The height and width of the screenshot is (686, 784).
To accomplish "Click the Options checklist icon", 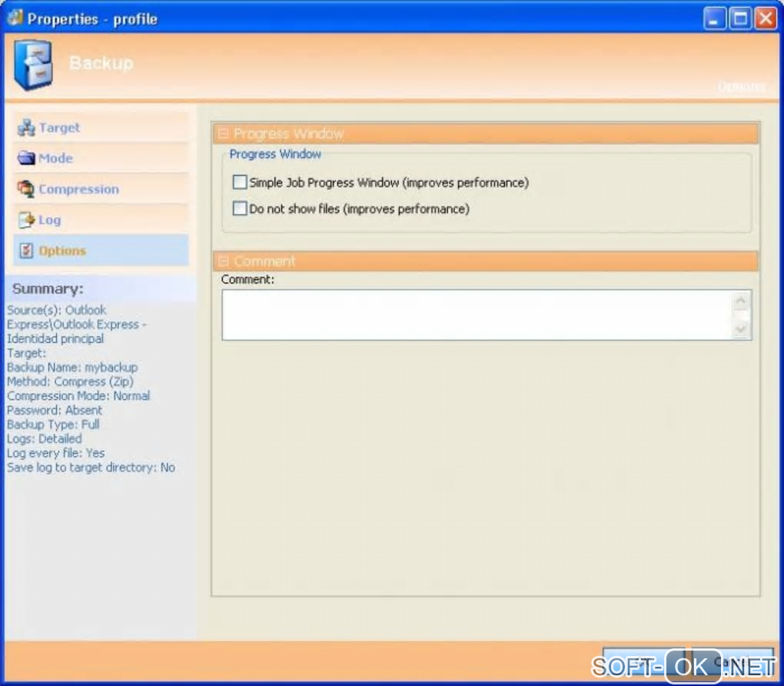I will [x=26, y=250].
